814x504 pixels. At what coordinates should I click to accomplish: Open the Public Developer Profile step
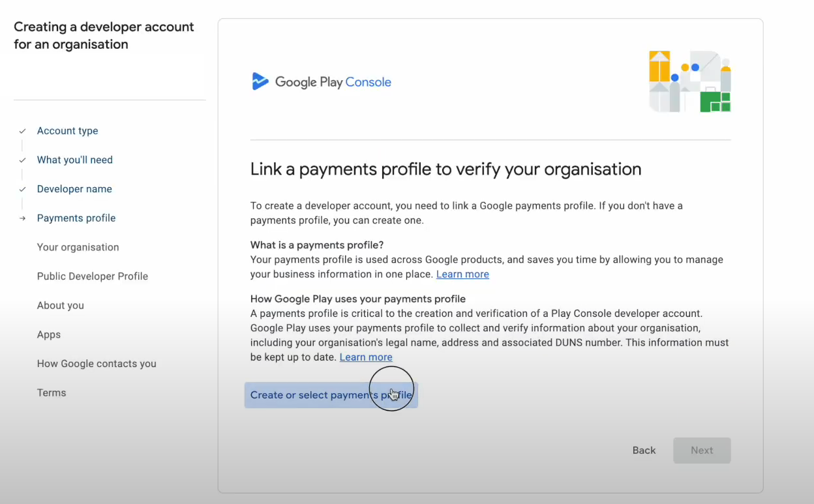pyautogui.click(x=93, y=276)
